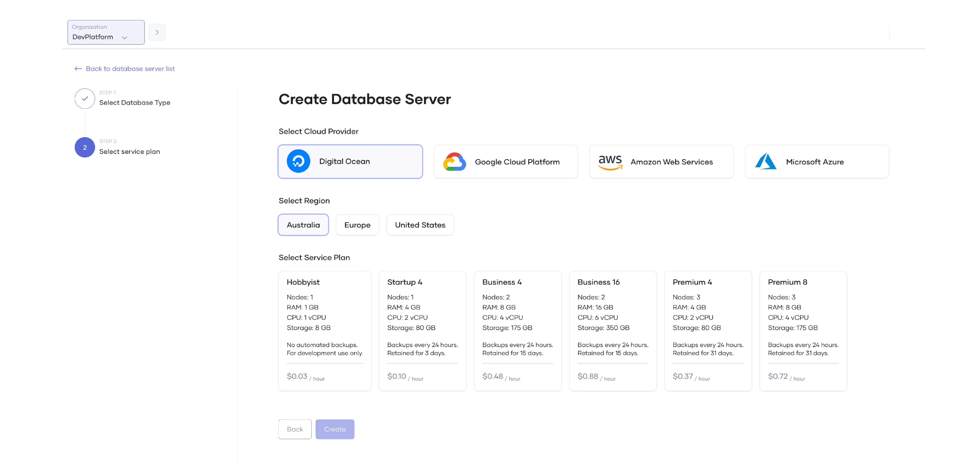The image size is (980, 472).
Task: Click the Step 2 numbered circle
Action: (x=84, y=147)
